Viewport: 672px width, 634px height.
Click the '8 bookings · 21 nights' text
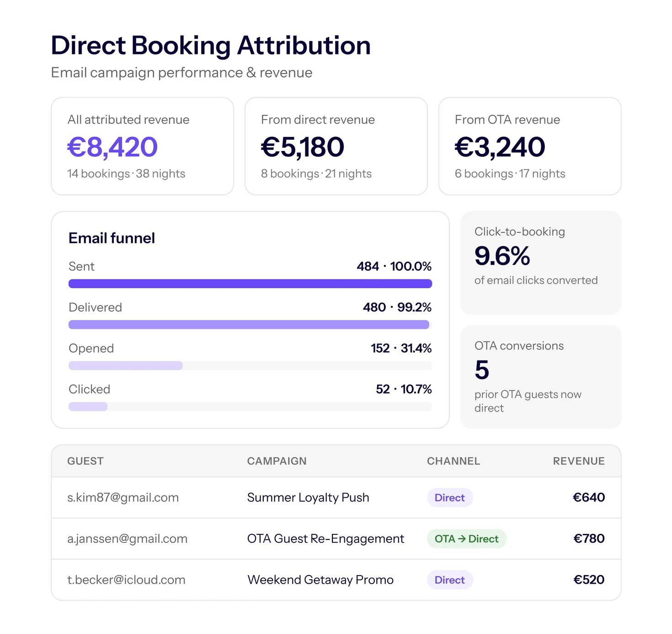316,174
